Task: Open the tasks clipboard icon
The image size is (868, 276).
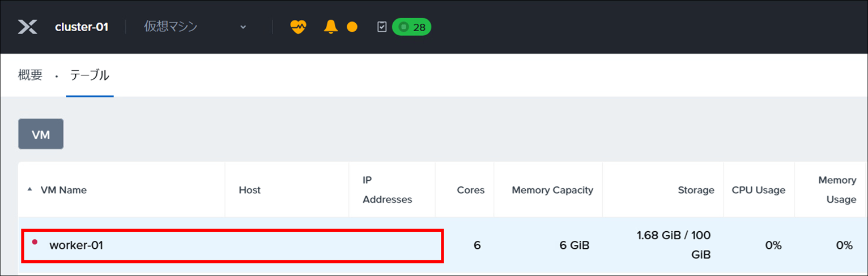Action: tap(382, 27)
